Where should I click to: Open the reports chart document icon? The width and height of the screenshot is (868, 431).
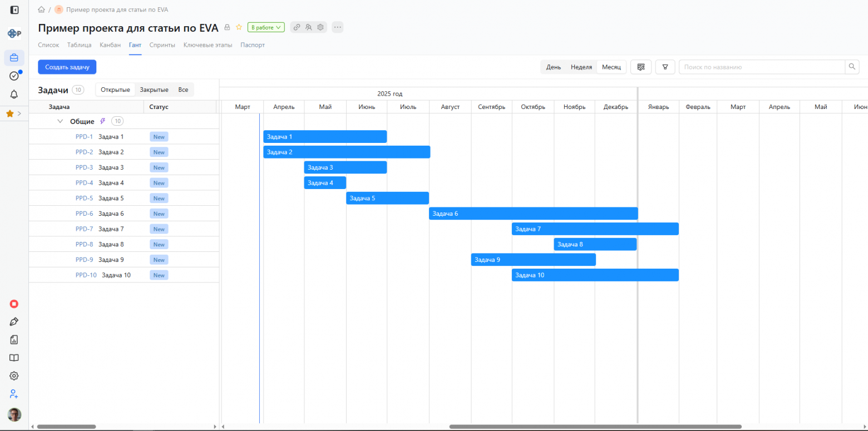(14, 340)
